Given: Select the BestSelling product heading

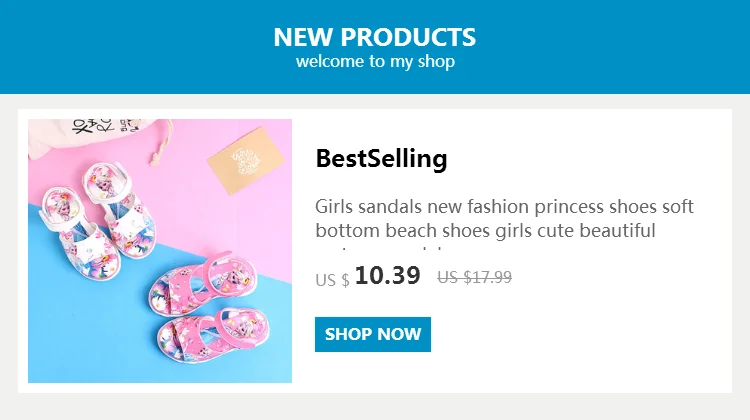Looking at the screenshot, I should click(381, 159).
